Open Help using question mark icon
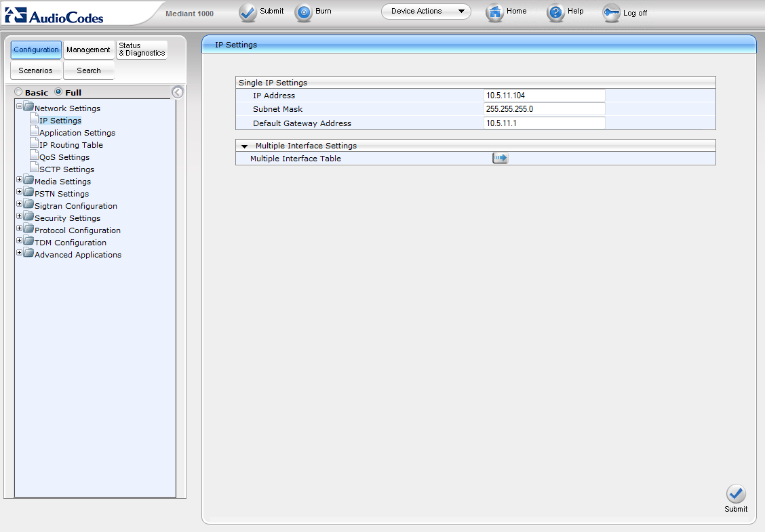The image size is (765, 532). 555,12
